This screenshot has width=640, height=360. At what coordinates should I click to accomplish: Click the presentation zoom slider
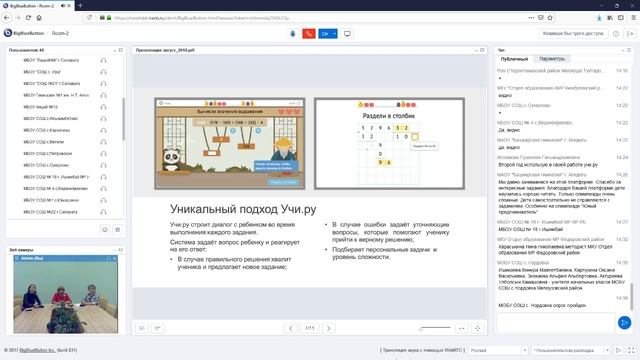435,328
